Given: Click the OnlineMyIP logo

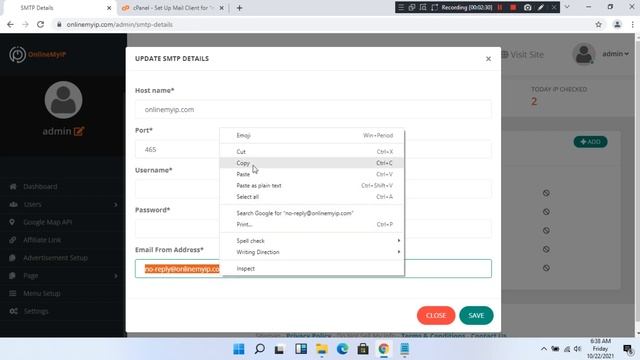Looking at the screenshot, I should click(37, 55).
